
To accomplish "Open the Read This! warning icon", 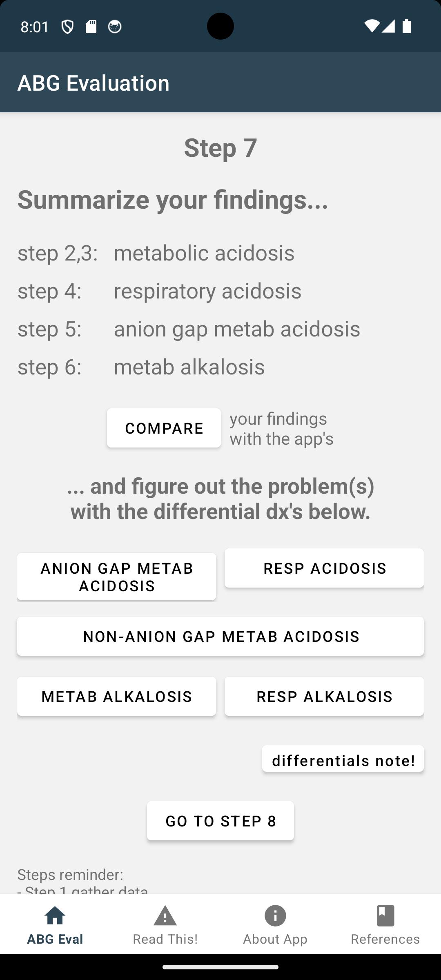I will click(x=165, y=915).
